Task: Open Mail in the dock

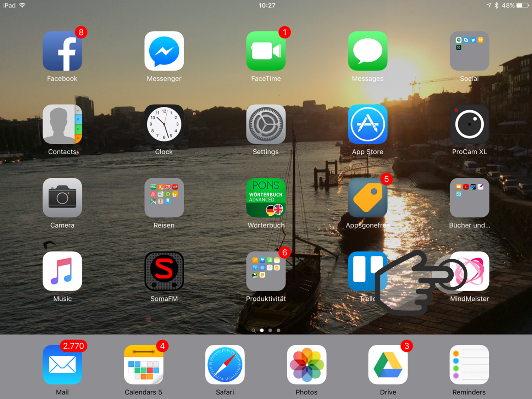Action: (62, 365)
